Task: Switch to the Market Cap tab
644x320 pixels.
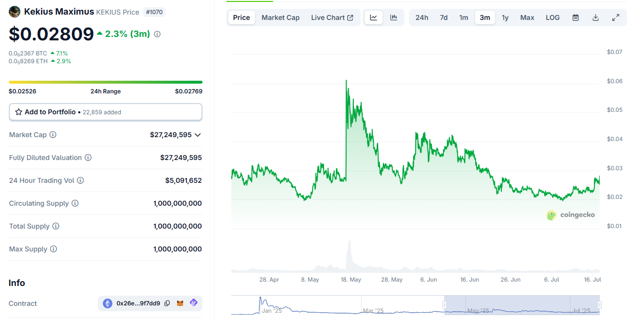Action: (x=280, y=17)
